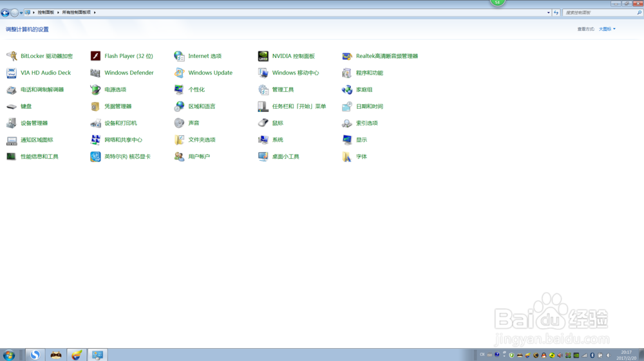The height and width of the screenshot is (361, 644).
Task: Open 家庭组 icon
Action: pyautogui.click(x=346, y=89)
